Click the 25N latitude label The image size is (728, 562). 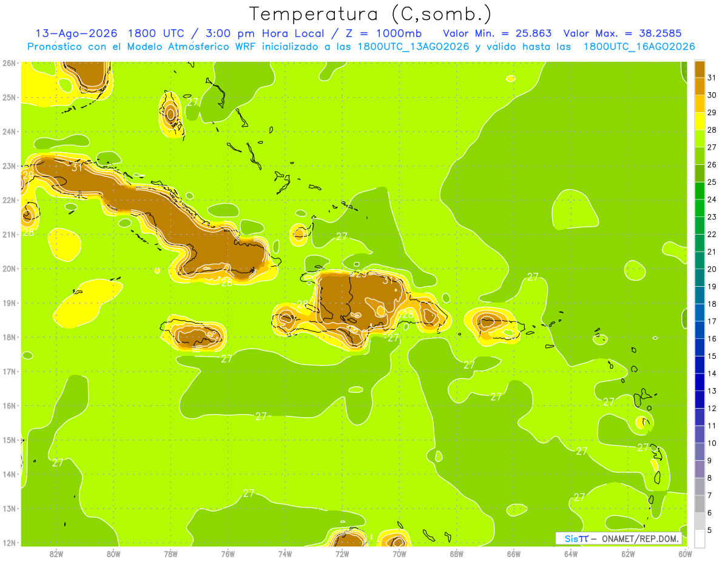(x=8, y=97)
